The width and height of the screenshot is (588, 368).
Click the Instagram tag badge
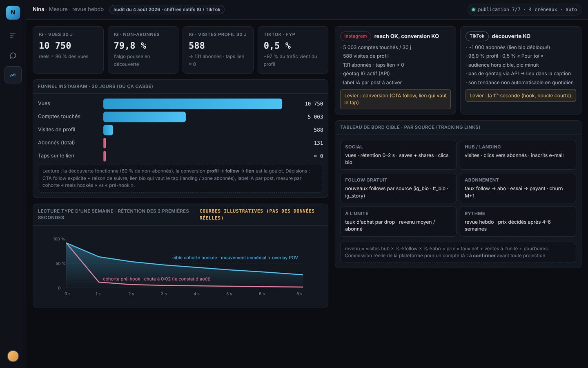pos(355,36)
